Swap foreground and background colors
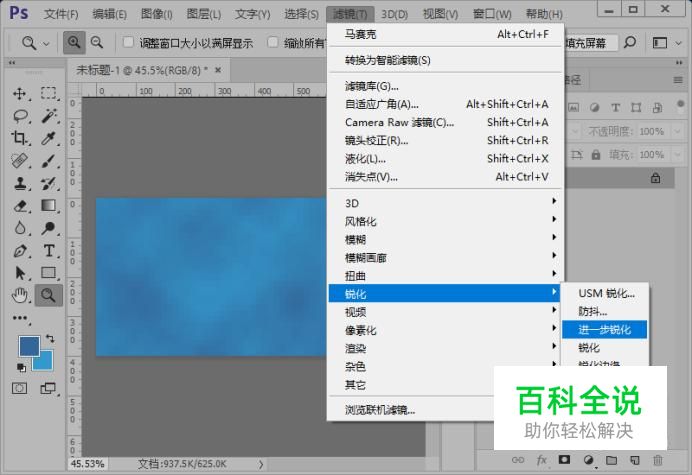The height and width of the screenshot is (475, 692). click(50, 338)
